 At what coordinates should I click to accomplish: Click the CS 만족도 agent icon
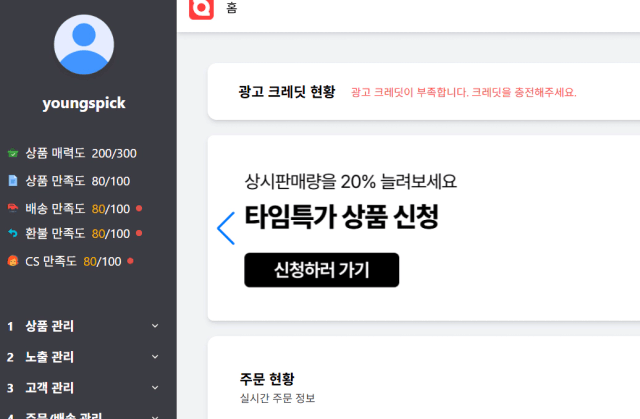[x=13, y=262]
